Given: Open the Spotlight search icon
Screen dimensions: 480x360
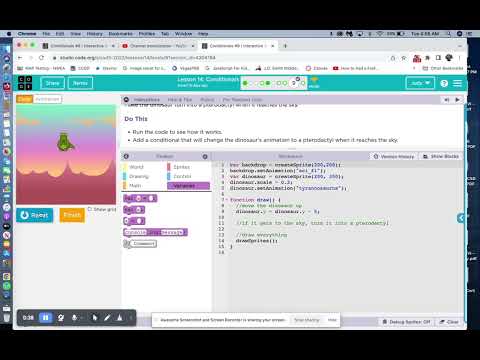Looking at the screenshot, I should tap(449, 34).
